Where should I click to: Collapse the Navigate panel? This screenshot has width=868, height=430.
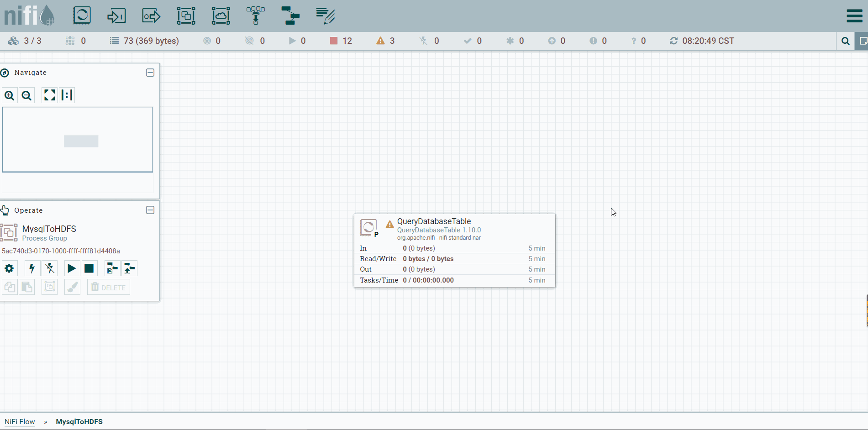[150, 73]
